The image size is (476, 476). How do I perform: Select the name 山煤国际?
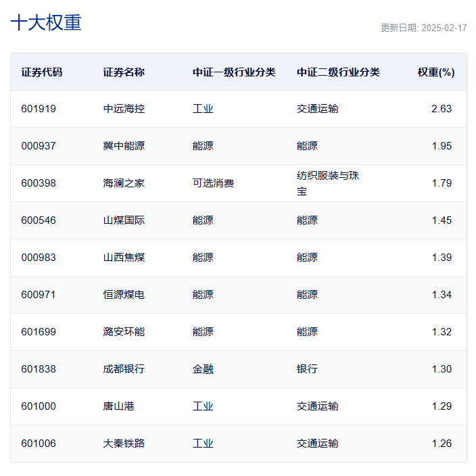coord(124,220)
